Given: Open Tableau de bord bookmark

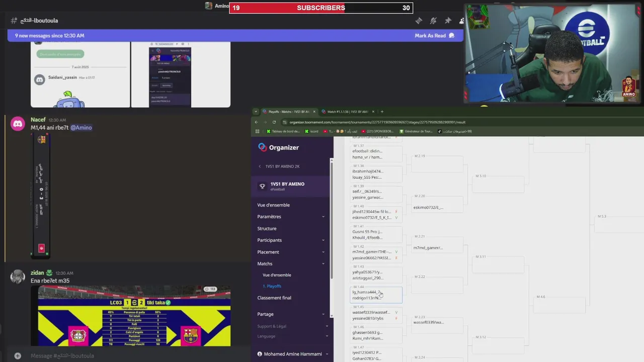Looking at the screenshot, I should click(x=283, y=131).
